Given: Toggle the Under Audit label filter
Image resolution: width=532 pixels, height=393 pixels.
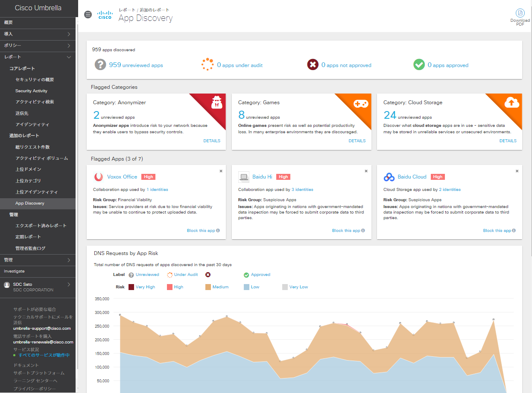Looking at the screenshot, I should click(x=182, y=275).
